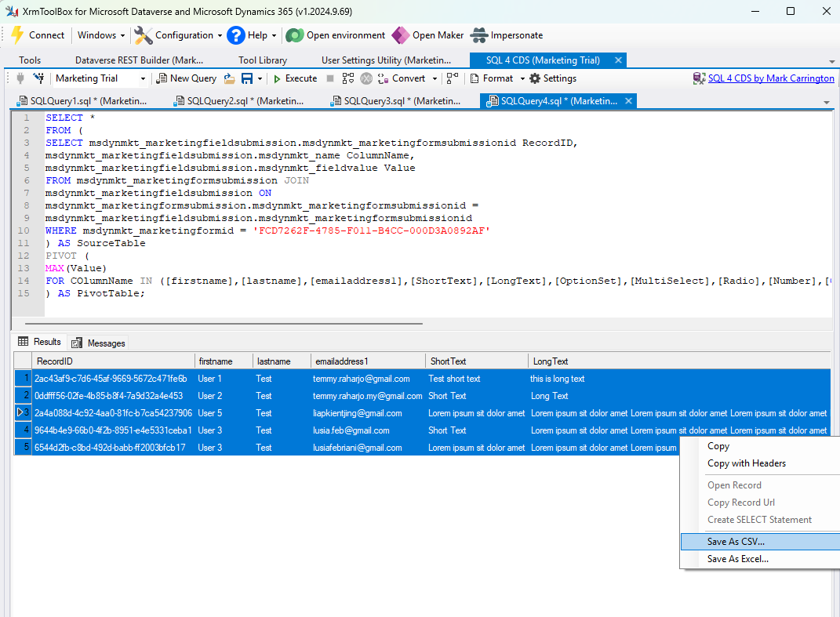The width and height of the screenshot is (840, 617).
Task: Click the ShortText column header
Action: click(477, 361)
